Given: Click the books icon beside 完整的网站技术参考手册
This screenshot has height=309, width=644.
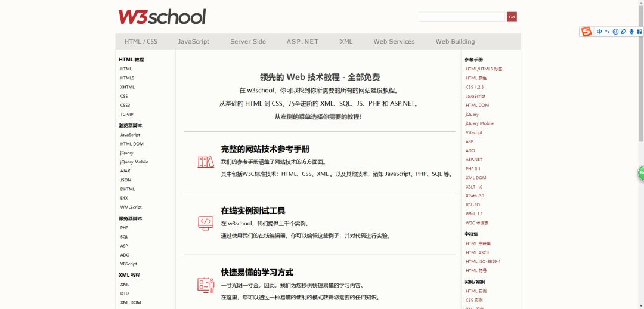Looking at the screenshot, I should [206, 162].
